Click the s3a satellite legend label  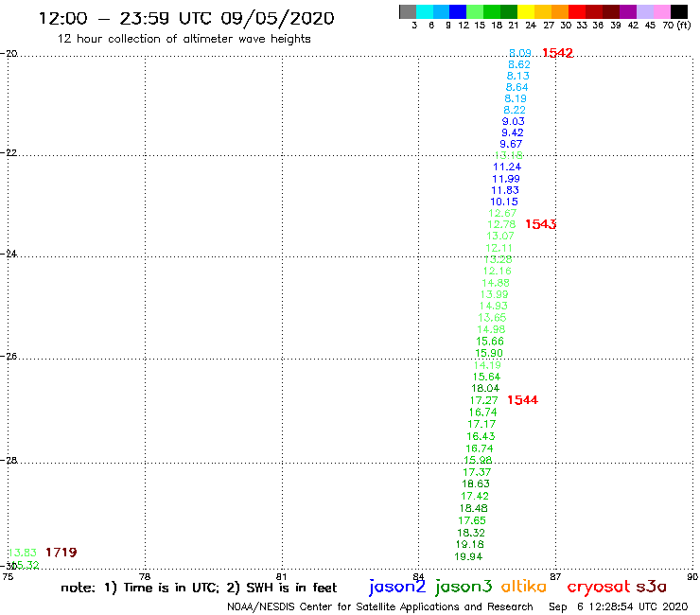pos(652,587)
